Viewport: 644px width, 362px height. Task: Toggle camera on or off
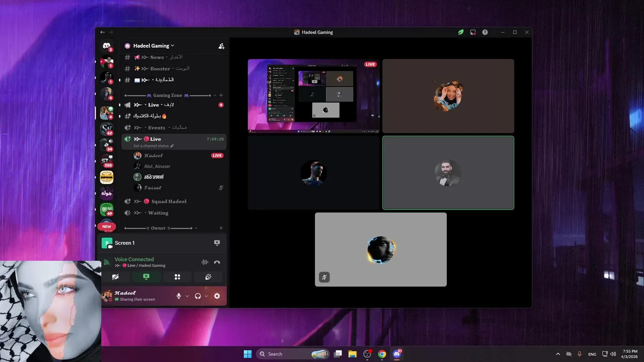pos(115,277)
